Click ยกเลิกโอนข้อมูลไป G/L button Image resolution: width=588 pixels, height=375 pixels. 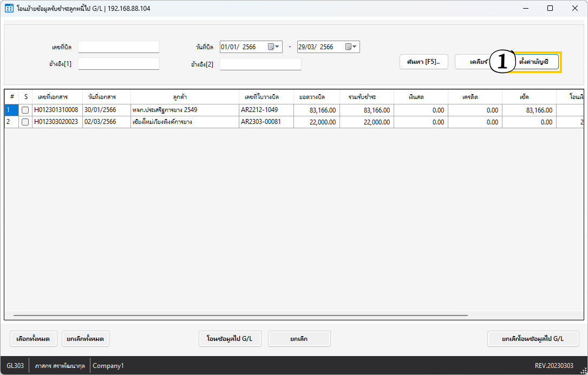(x=533, y=339)
